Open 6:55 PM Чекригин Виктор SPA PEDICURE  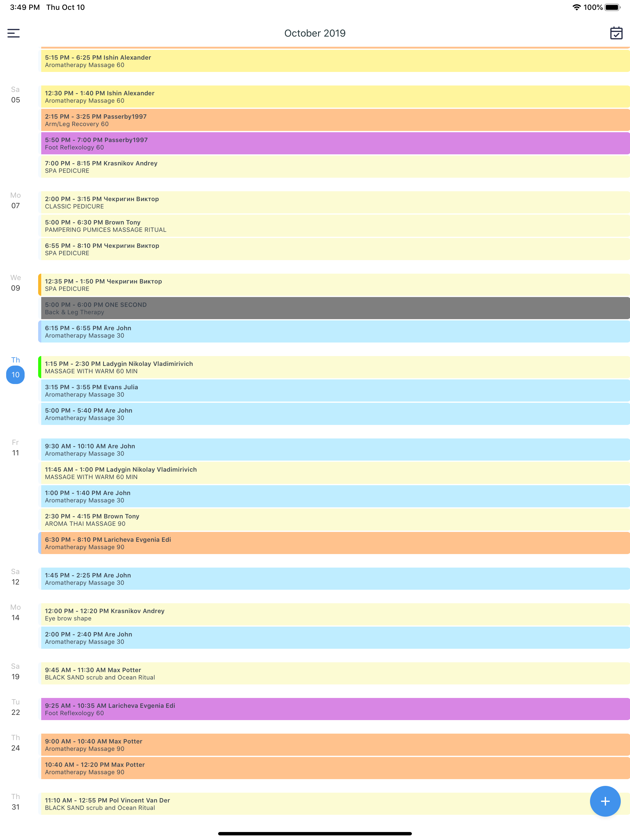(334, 249)
